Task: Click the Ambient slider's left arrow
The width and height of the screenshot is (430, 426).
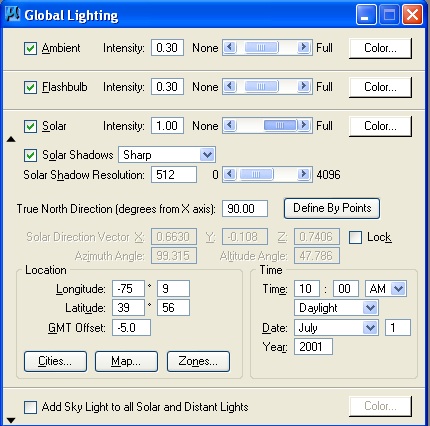Action: click(x=230, y=47)
